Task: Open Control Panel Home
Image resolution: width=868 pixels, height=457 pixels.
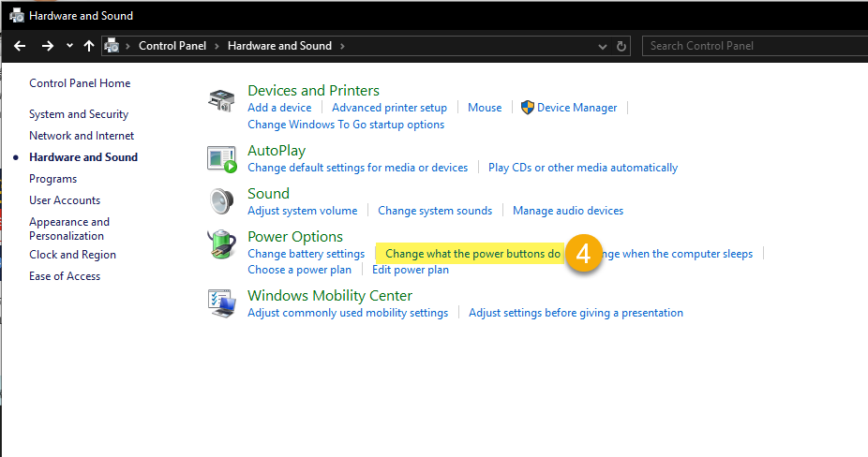Action: pyautogui.click(x=80, y=83)
